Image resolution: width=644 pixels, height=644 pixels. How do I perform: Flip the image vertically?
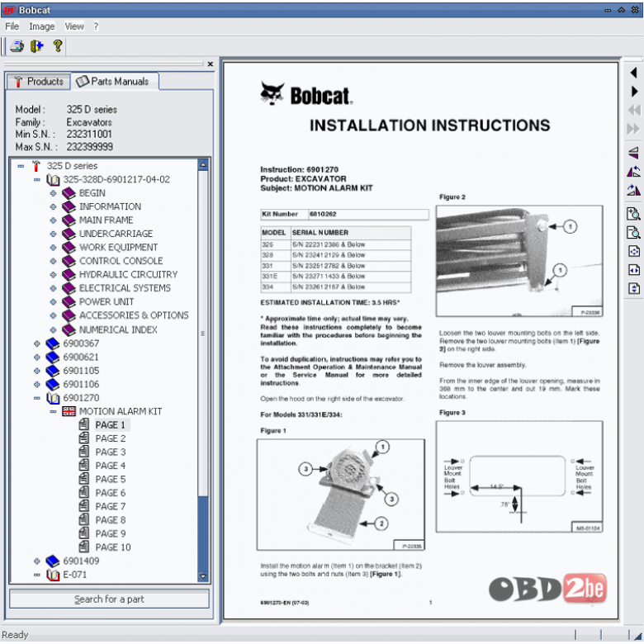coord(634,153)
